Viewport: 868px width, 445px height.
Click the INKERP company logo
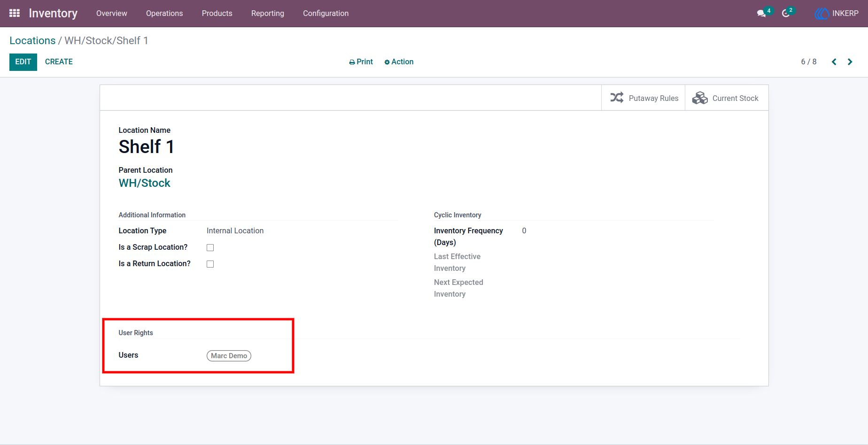point(821,14)
